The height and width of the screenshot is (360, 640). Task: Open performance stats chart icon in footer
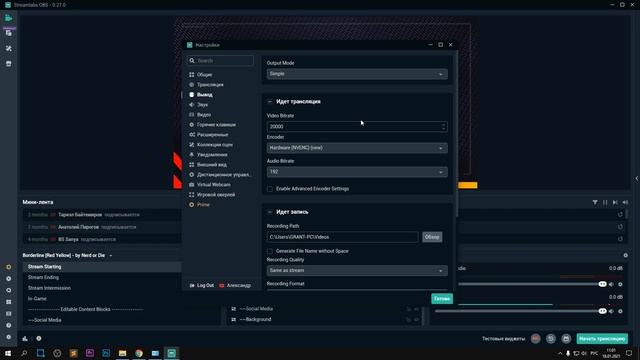[x=25, y=338]
